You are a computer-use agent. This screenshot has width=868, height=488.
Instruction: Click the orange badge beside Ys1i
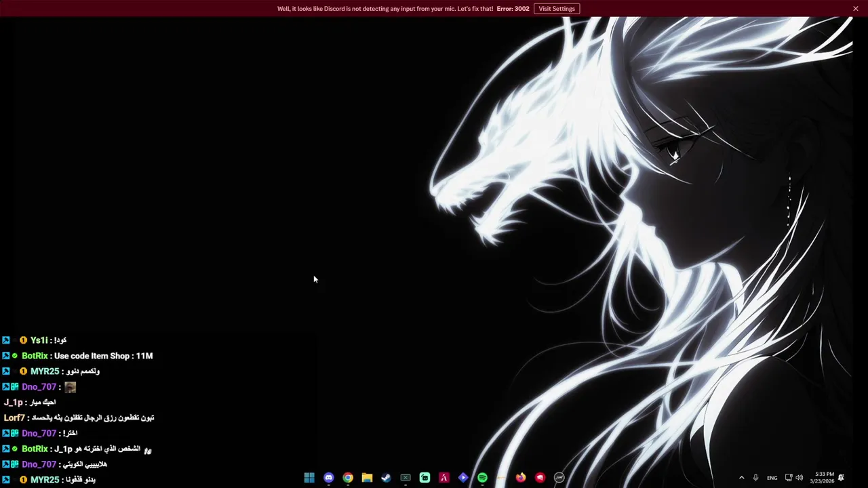coord(23,340)
